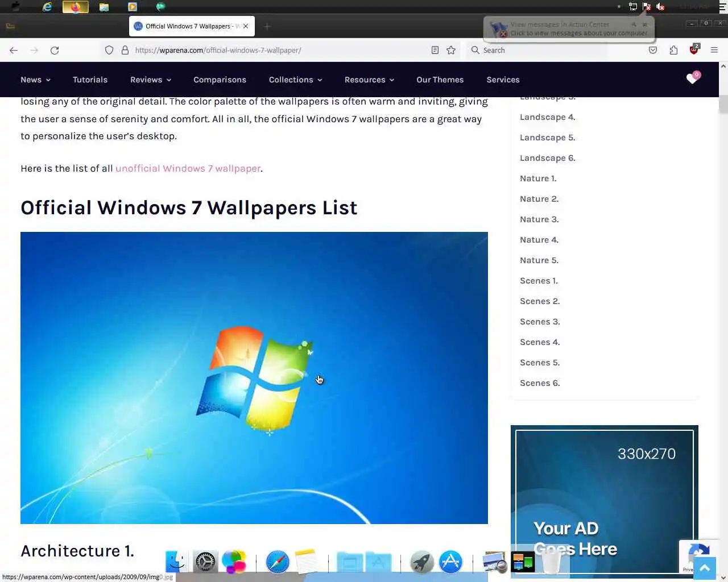Open the tracking protection shield icon
The image size is (728, 582).
[x=109, y=50]
